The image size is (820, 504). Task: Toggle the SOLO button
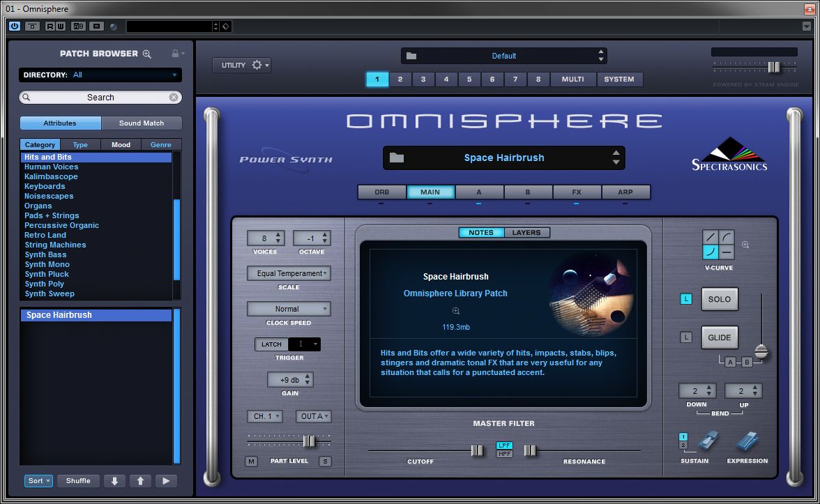(x=719, y=299)
